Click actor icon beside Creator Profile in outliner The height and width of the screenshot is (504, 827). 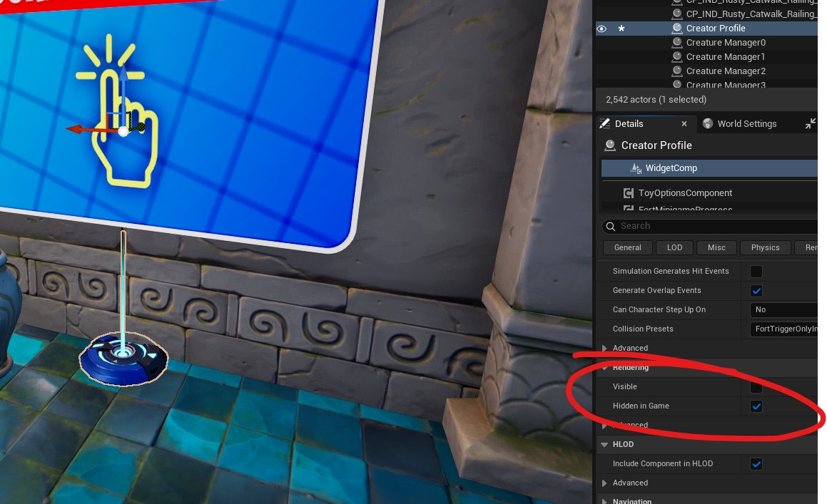click(677, 29)
